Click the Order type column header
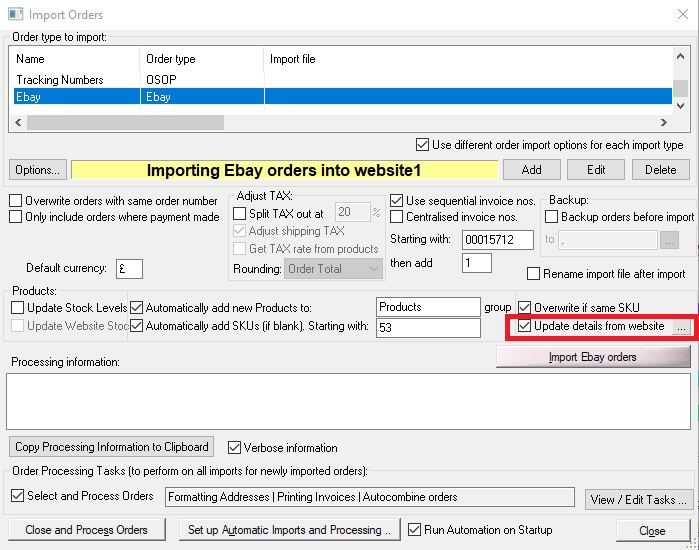The height and width of the screenshot is (550, 699). coord(201,59)
